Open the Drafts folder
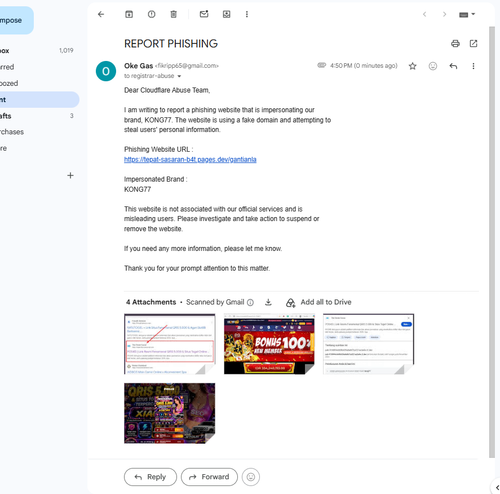The height and width of the screenshot is (494, 500). coord(38,116)
